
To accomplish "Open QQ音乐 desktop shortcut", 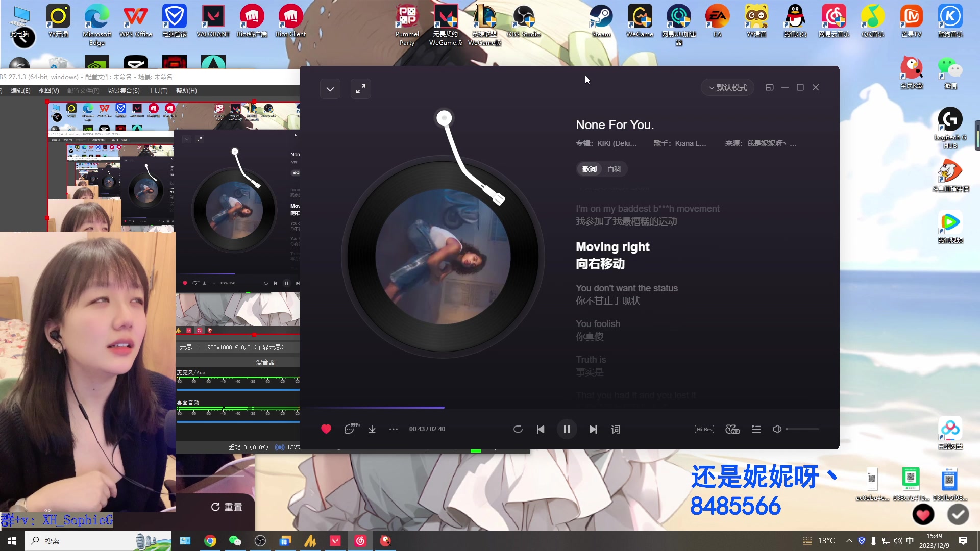I will (x=873, y=21).
